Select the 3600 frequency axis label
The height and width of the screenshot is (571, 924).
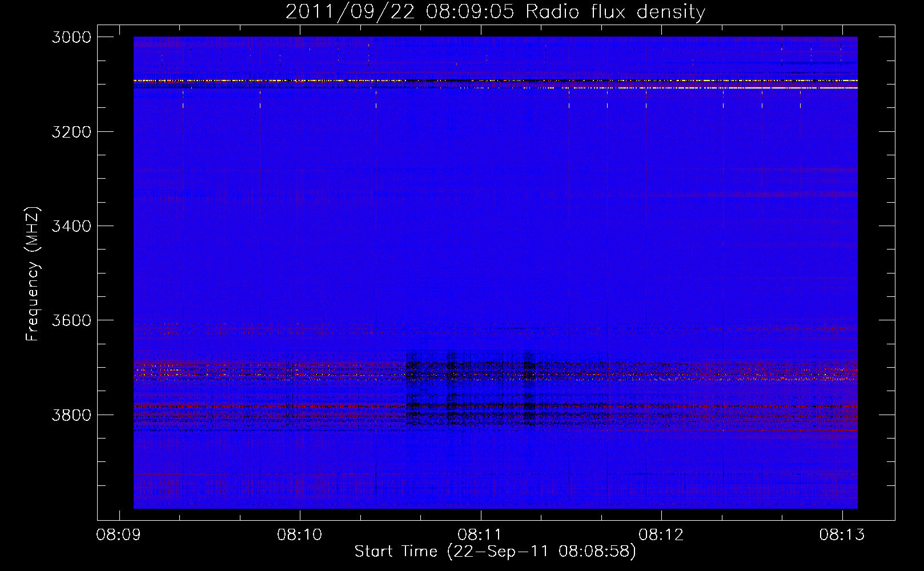(71, 320)
